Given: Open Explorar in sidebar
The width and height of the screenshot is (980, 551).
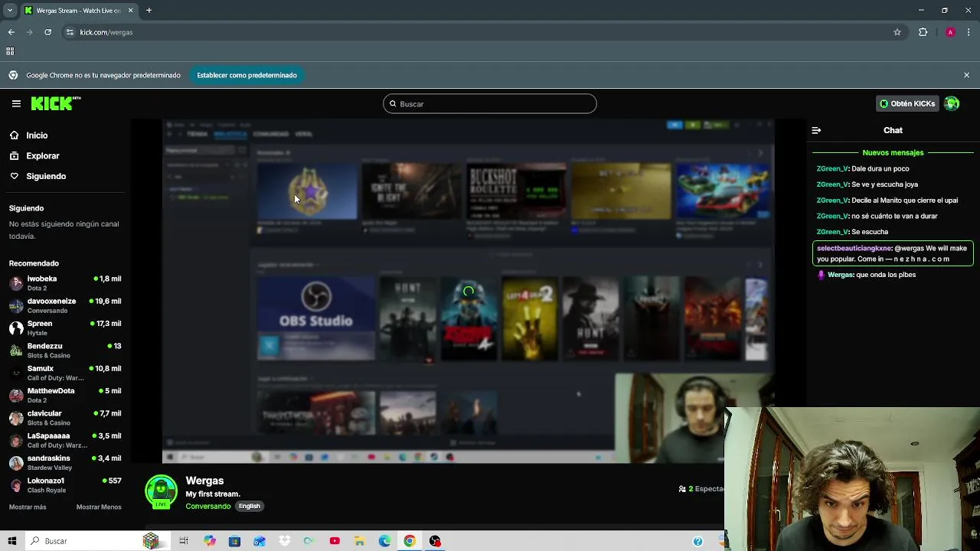Looking at the screenshot, I should click(42, 156).
